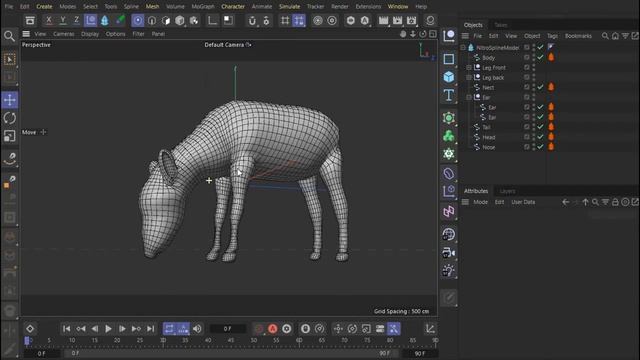640x360 pixels.
Task: Toggle the green enable checkmark for Tail
Action: [540, 127]
